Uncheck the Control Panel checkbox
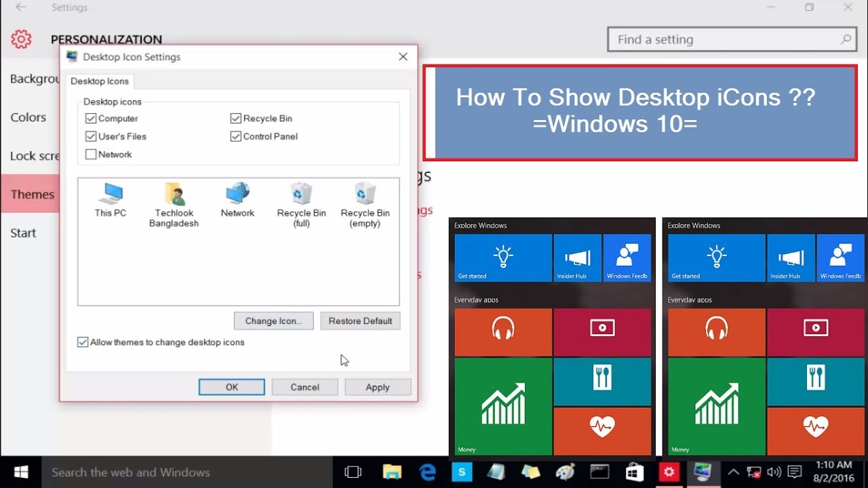The height and width of the screenshot is (488, 868). coord(236,136)
